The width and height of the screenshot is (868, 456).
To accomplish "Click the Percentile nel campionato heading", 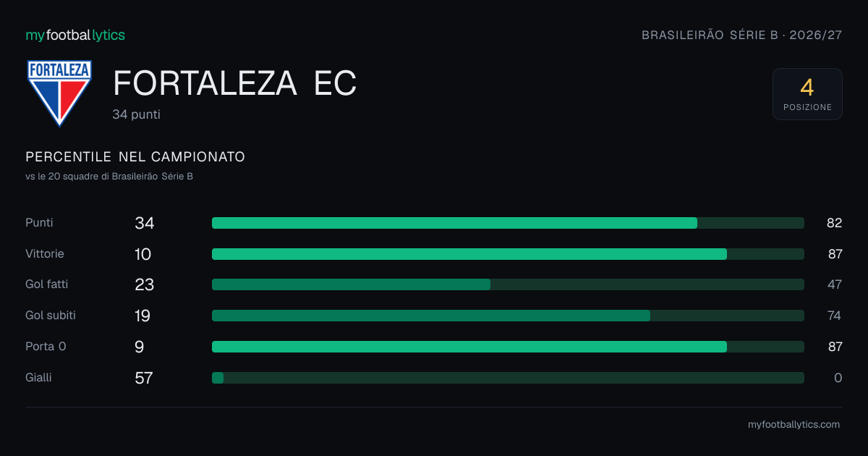I will [x=135, y=157].
